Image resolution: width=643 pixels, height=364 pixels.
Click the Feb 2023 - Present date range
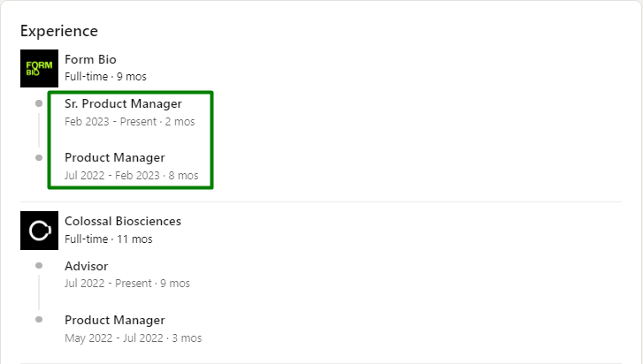(129, 122)
